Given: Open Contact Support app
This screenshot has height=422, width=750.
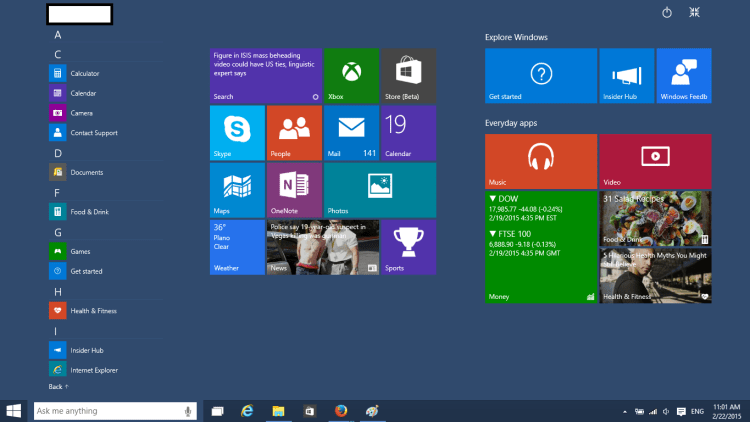Looking at the screenshot, I should [105, 133].
